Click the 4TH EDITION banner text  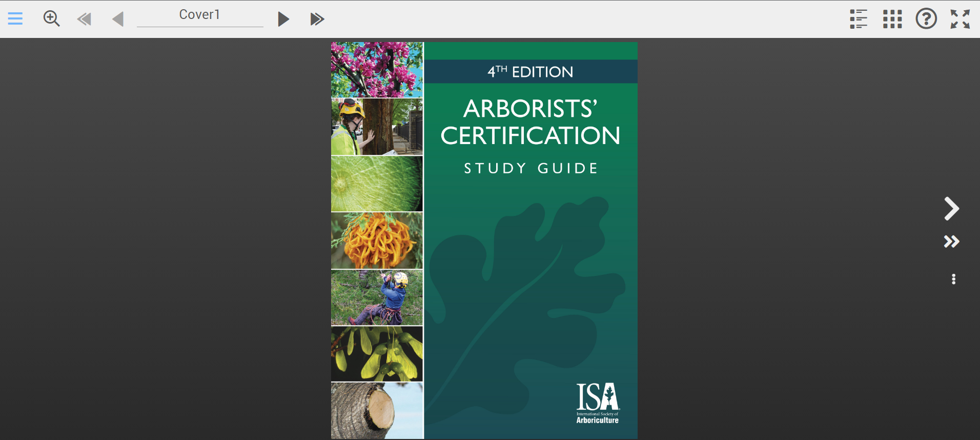[530, 72]
